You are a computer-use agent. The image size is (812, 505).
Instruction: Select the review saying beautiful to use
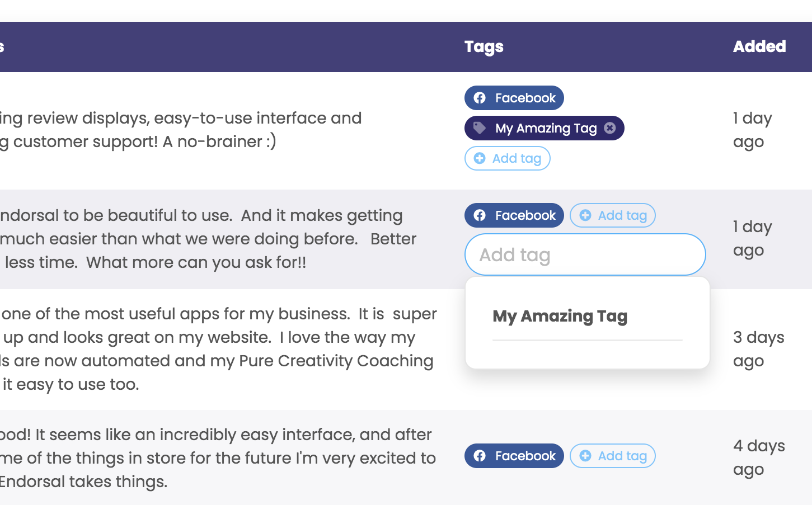pos(207,239)
